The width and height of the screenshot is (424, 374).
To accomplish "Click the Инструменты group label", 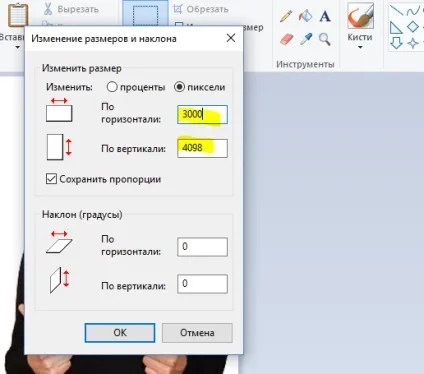I will pos(305,64).
